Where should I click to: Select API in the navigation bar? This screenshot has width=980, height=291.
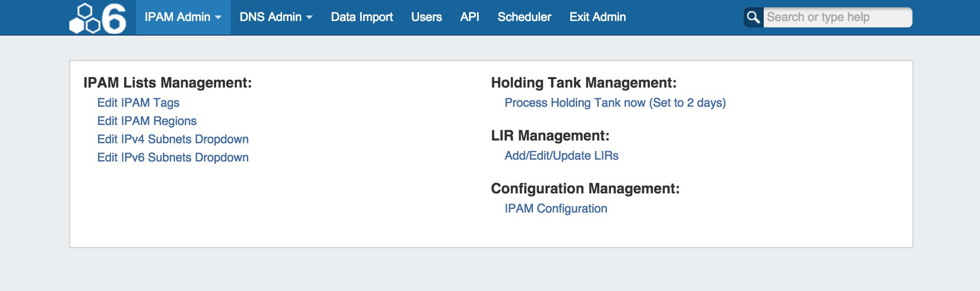point(469,17)
